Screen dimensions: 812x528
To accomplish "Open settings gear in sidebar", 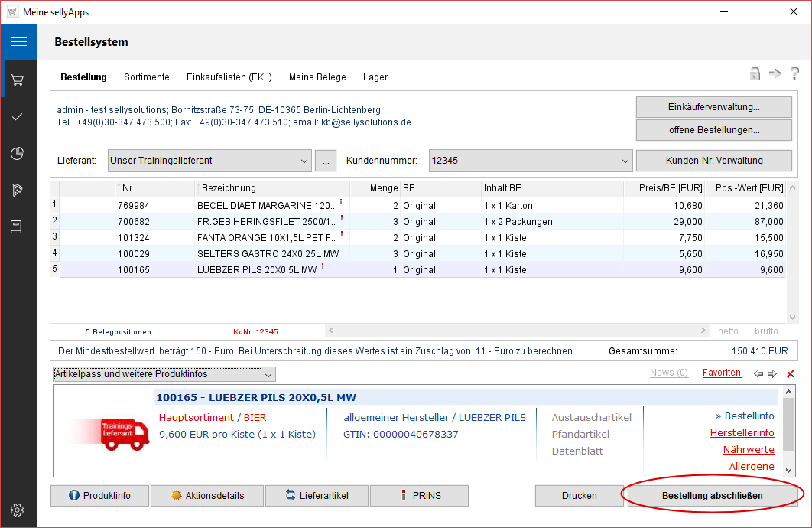I will tap(18, 510).
